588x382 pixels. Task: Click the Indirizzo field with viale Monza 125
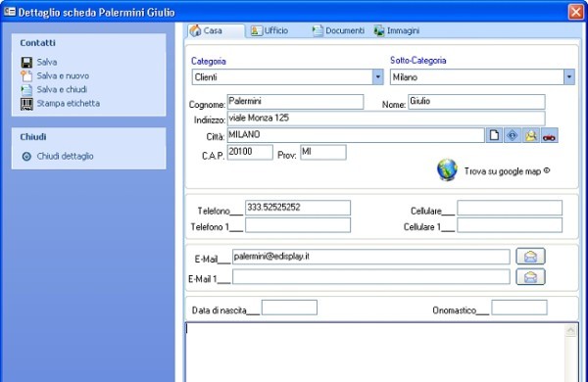pos(386,119)
